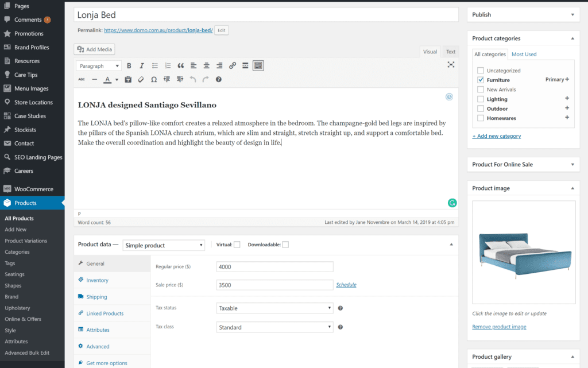
Task: Expand the Product For Online Sale panel
Action: pyautogui.click(x=572, y=165)
